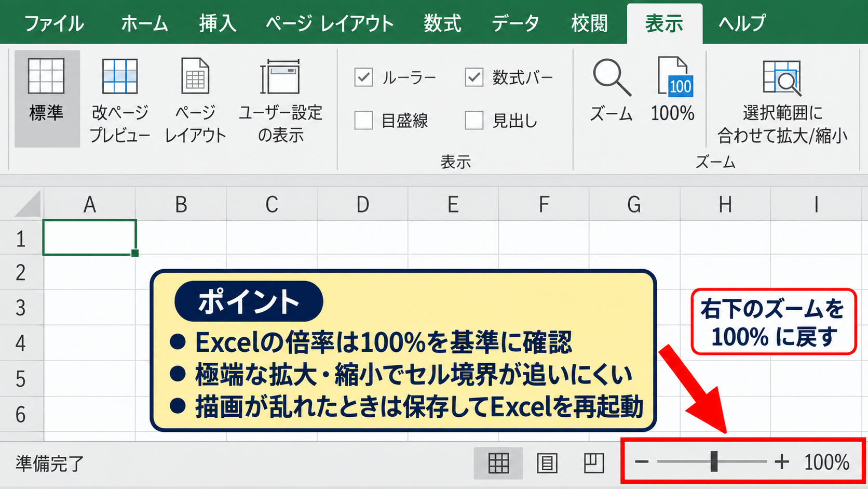Select column G header

click(634, 204)
